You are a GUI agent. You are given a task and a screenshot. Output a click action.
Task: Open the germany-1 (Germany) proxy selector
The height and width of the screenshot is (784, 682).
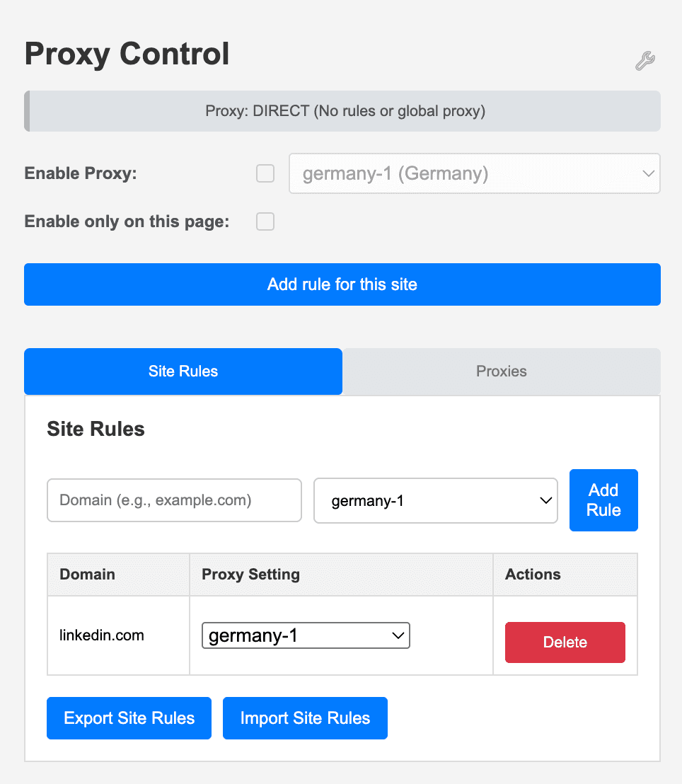click(474, 173)
